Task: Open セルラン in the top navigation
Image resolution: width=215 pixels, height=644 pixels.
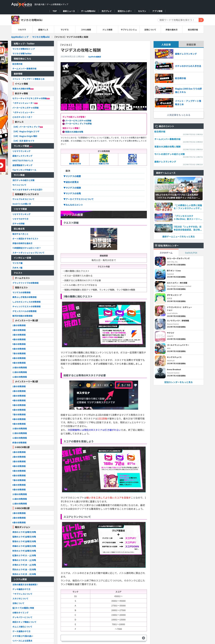Action: [x=142, y=11]
